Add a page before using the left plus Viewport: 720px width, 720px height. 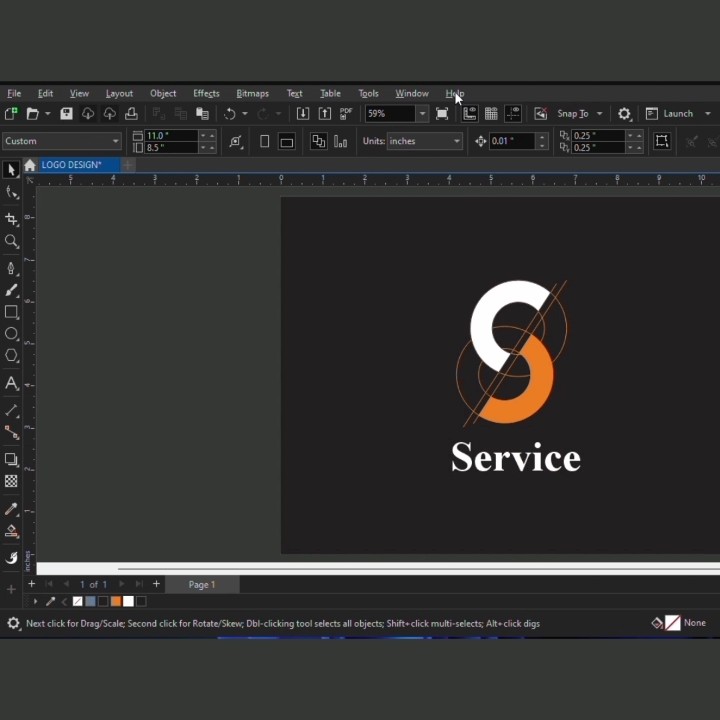(x=31, y=584)
